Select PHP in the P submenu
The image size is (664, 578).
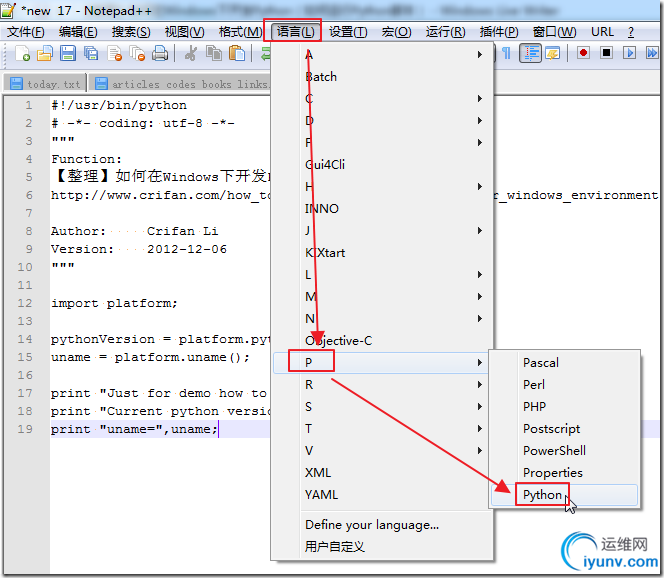click(x=564, y=407)
